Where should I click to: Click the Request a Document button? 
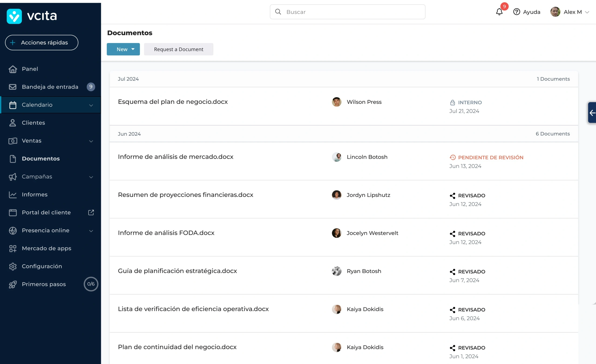coord(179,49)
